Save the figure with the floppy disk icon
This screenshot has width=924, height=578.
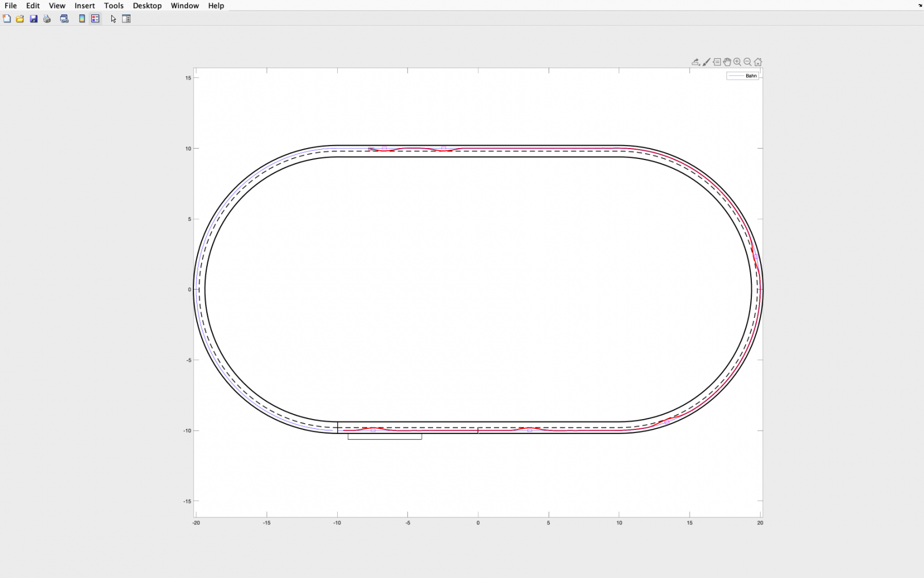[33, 19]
